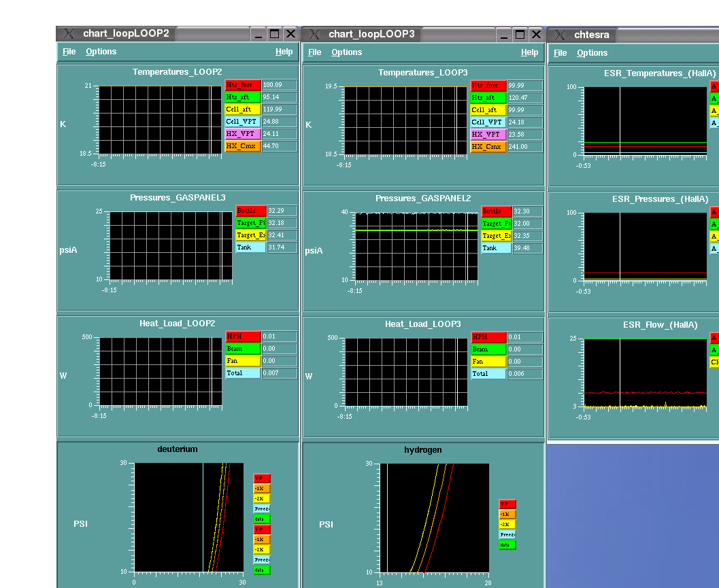
Task: Open Options menu in chtesra window
Action: 592,53
